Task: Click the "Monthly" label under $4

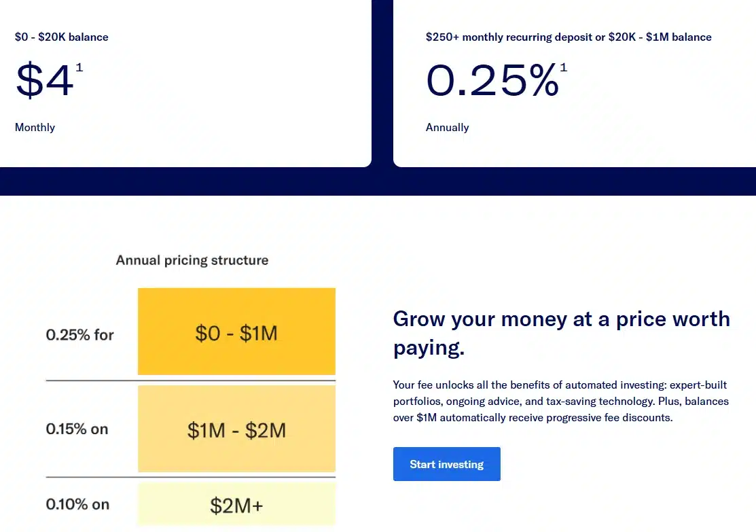Action: pos(35,127)
